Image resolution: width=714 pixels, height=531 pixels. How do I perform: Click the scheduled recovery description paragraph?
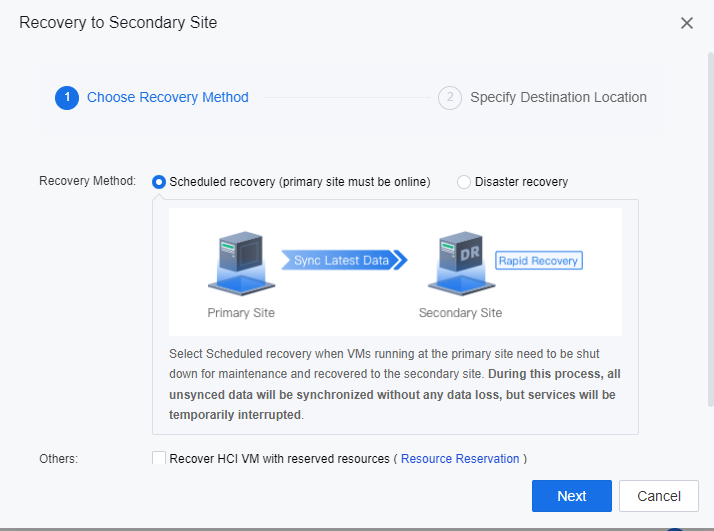click(x=394, y=385)
